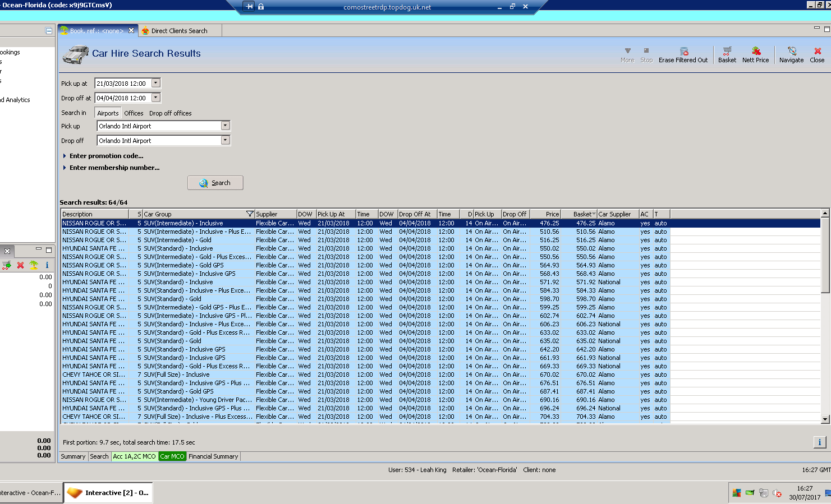Click the Search button
Screen dimensions: 831x504
215,183
